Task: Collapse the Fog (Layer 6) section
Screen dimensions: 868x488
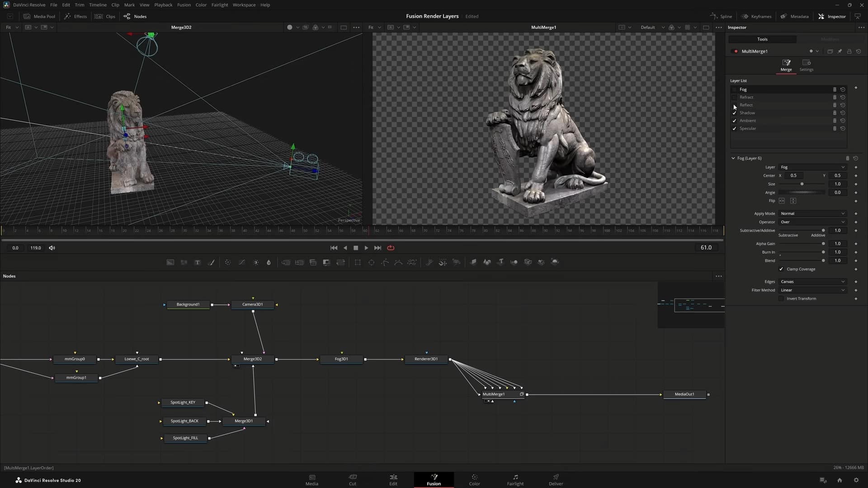Action: pyautogui.click(x=733, y=158)
